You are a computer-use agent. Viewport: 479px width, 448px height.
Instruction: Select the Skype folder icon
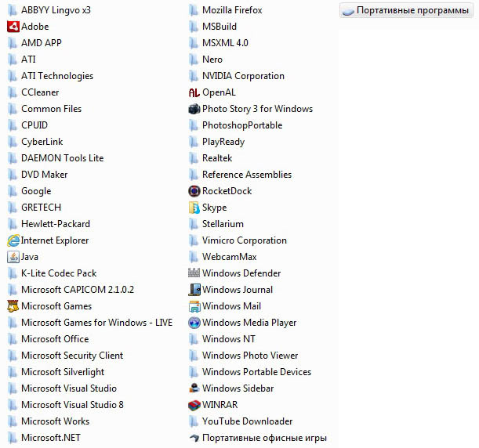(x=194, y=208)
